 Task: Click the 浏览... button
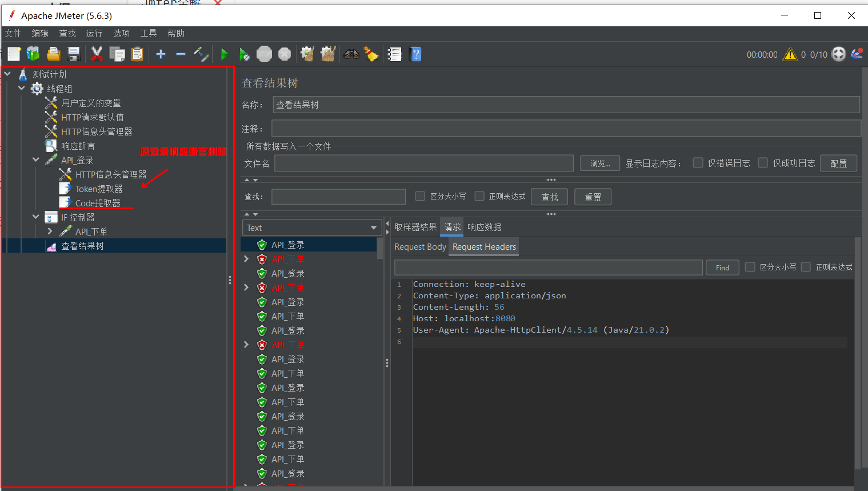pos(599,163)
